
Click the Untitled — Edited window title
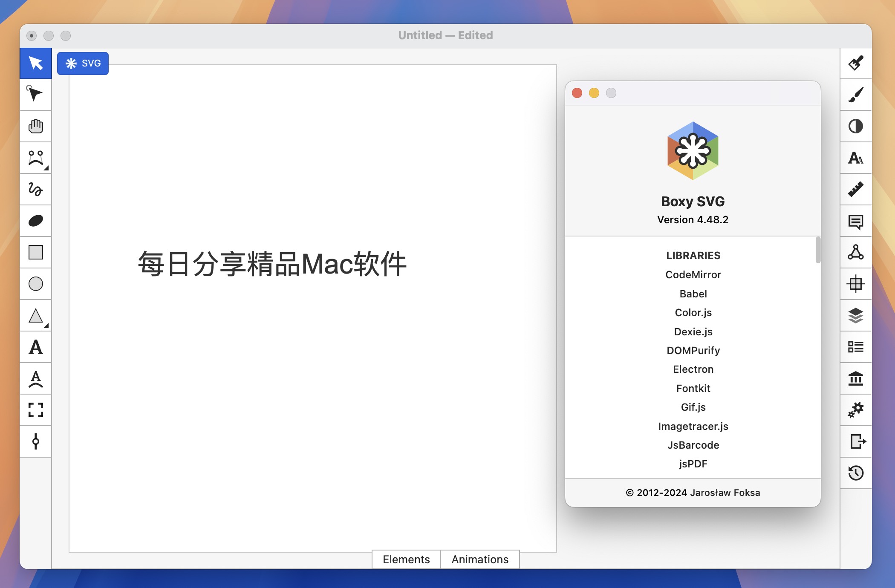click(x=445, y=35)
